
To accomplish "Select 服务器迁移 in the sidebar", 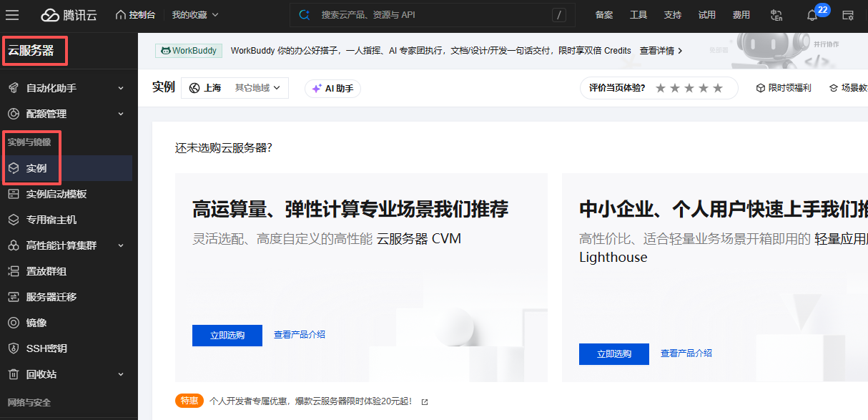I will coord(66,297).
